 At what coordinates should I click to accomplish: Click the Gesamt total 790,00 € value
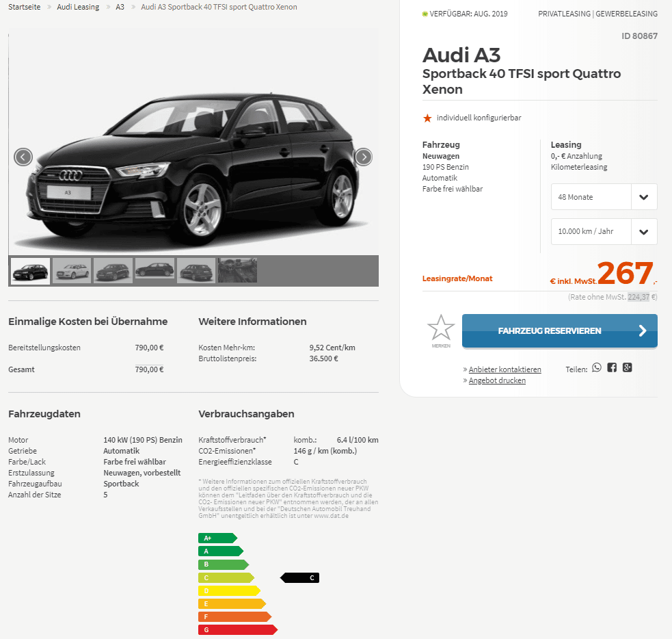click(149, 369)
